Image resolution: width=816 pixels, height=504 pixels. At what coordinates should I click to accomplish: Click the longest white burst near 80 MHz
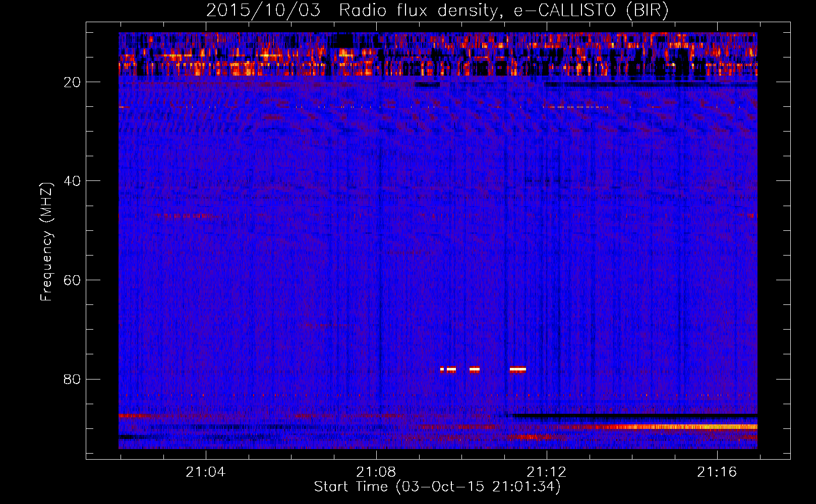point(518,369)
